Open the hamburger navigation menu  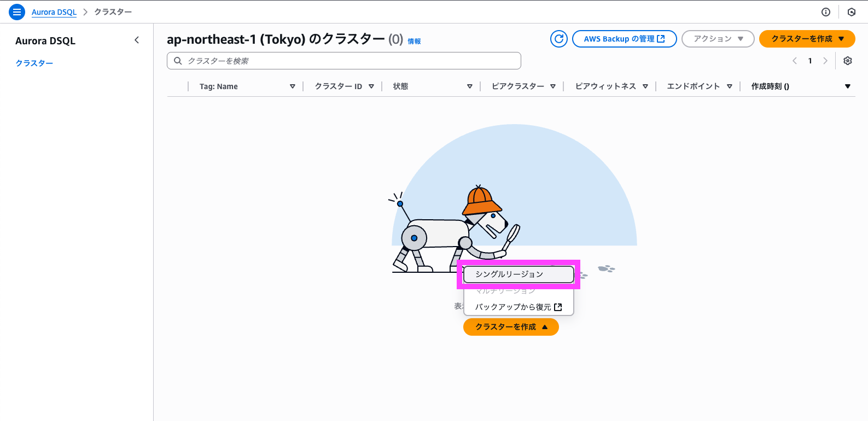pos(17,12)
